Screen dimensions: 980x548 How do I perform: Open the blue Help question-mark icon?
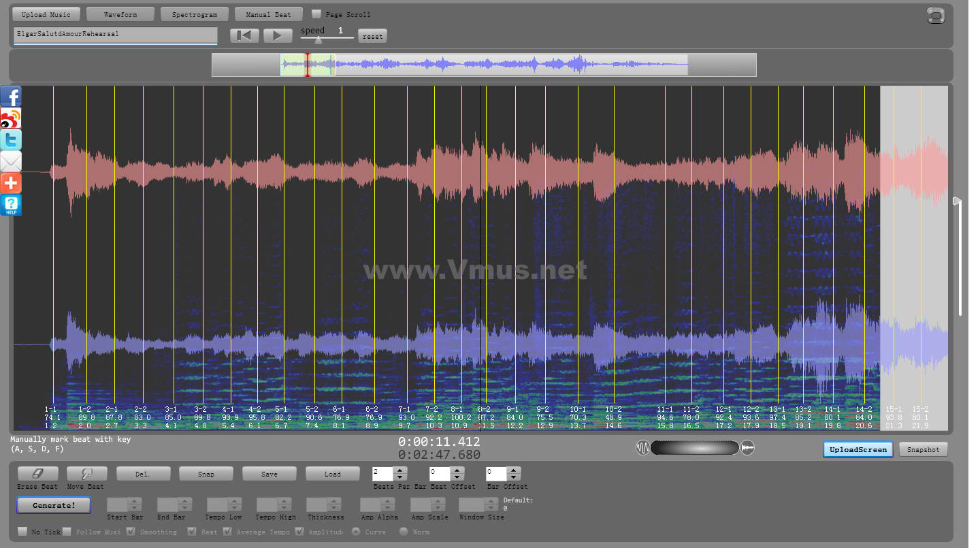tap(11, 205)
